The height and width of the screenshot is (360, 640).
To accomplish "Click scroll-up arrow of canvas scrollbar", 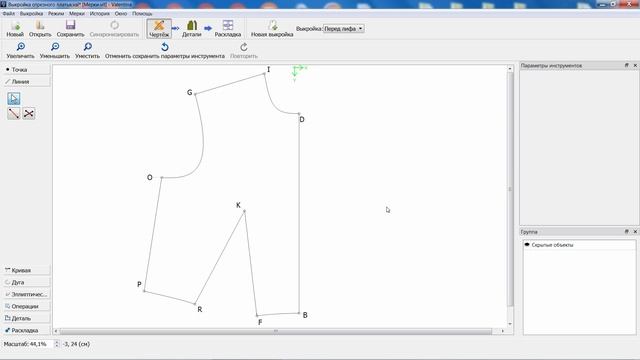I will tap(510, 69).
